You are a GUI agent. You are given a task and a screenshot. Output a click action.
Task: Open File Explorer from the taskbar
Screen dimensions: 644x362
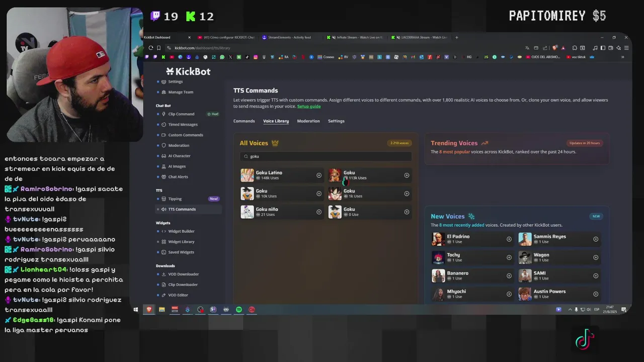(x=162, y=309)
